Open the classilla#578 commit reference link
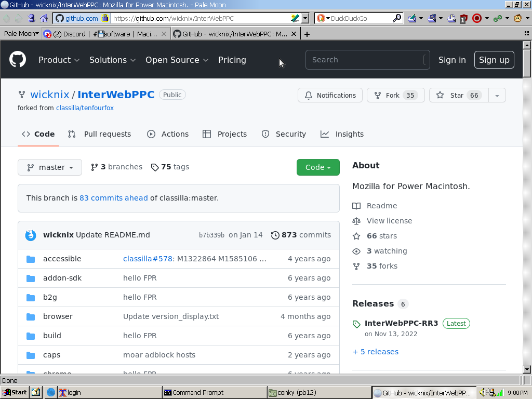 coord(148,259)
